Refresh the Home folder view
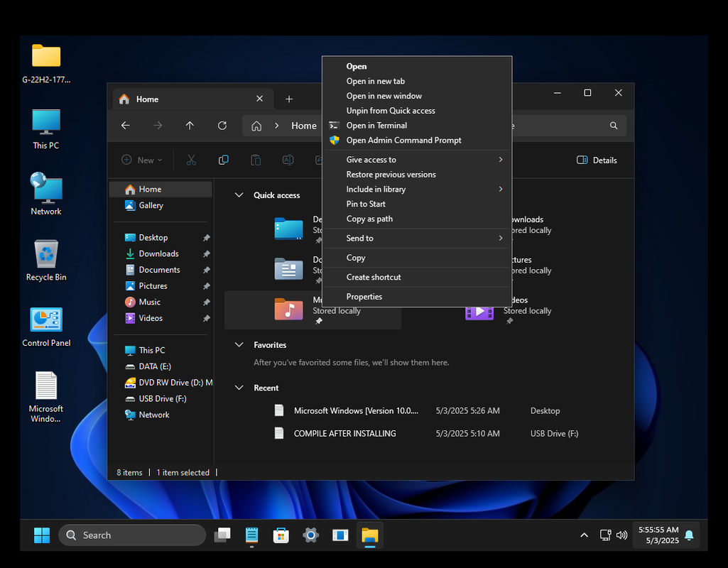 222,125
